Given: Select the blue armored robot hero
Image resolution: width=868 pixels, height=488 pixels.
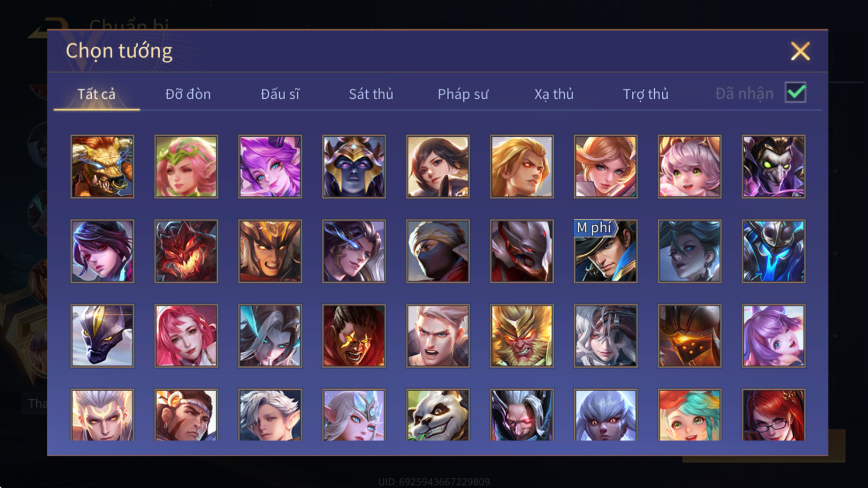Looking at the screenshot, I should 773,251.
